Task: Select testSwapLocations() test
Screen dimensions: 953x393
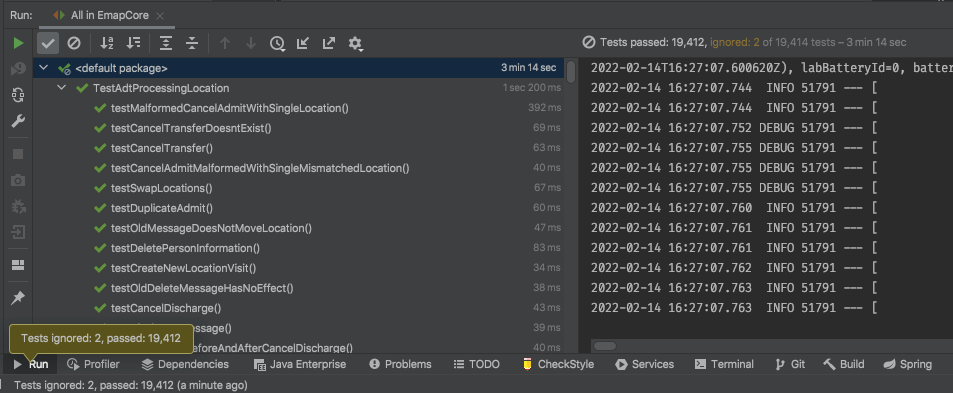Action: coord(298,188)
